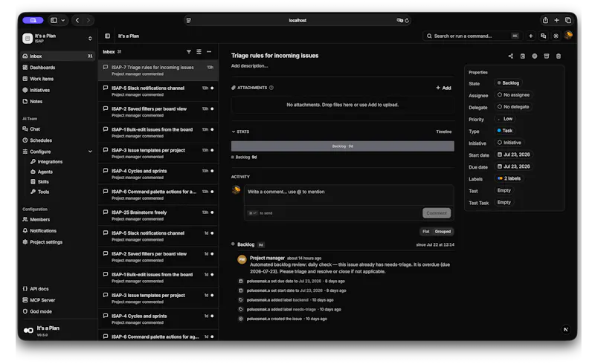The height and width of the screenshot is (364, 595).
Task: Create new item with top plus button
Action: 530,36
